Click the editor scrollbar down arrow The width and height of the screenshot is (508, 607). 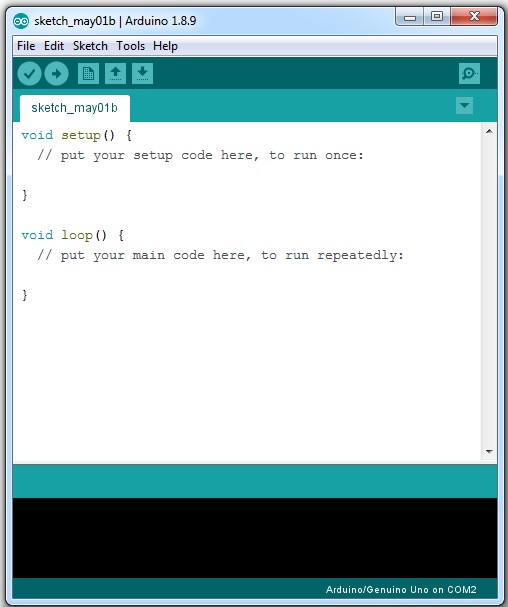[489, 452]
